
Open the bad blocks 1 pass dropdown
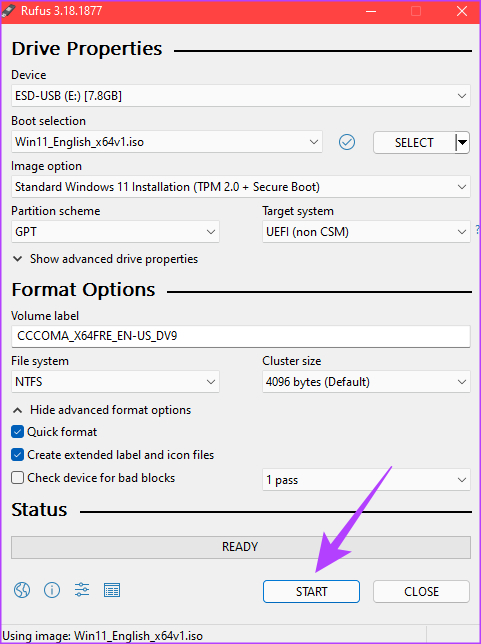[x=366, y=480]
